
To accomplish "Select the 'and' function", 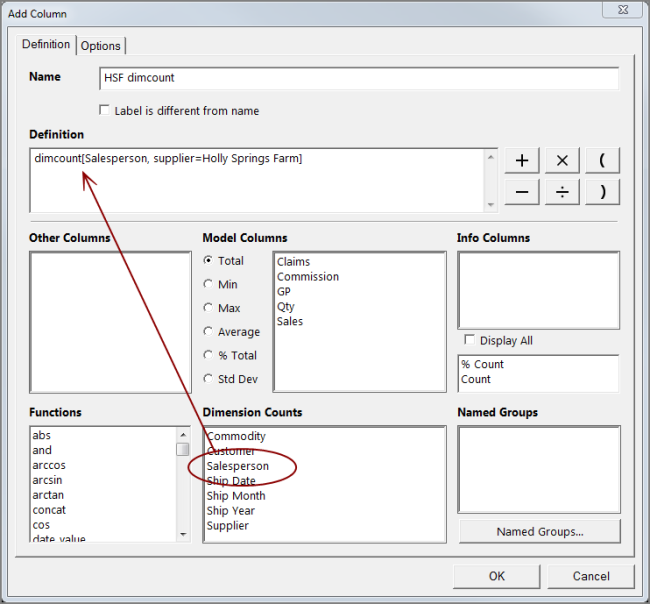I will coord(42,450).
